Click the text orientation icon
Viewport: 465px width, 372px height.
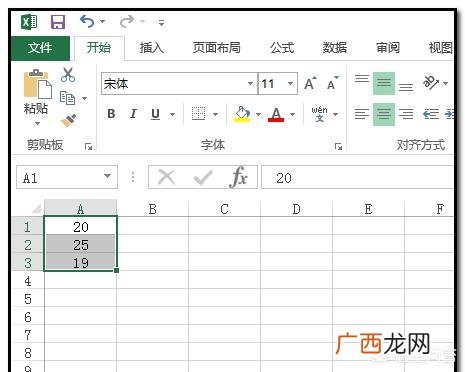coord(431,83)
